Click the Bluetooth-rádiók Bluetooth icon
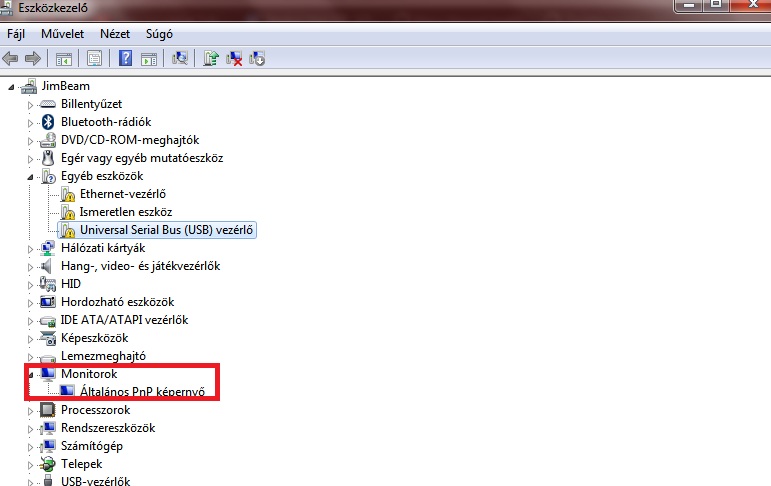Viewport: 771px width, 486px height. tap(48, 122)
